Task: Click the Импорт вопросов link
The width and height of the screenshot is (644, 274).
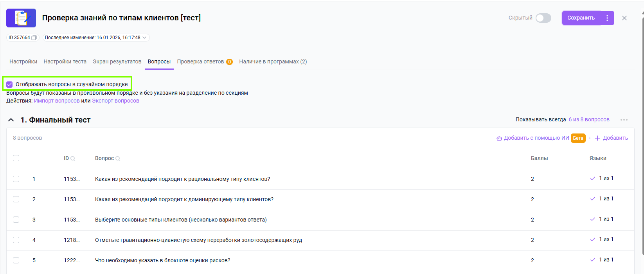Action: pyautogui.click(x=57, y=101)
